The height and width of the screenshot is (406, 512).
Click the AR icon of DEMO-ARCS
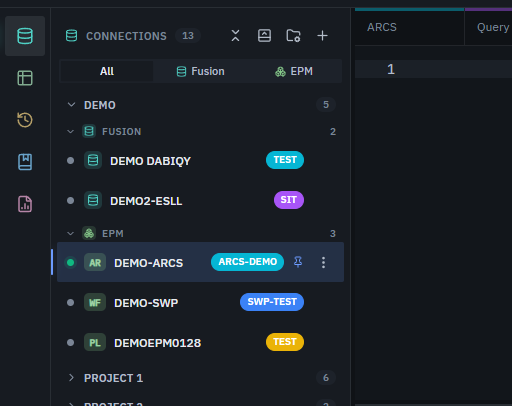95,262
